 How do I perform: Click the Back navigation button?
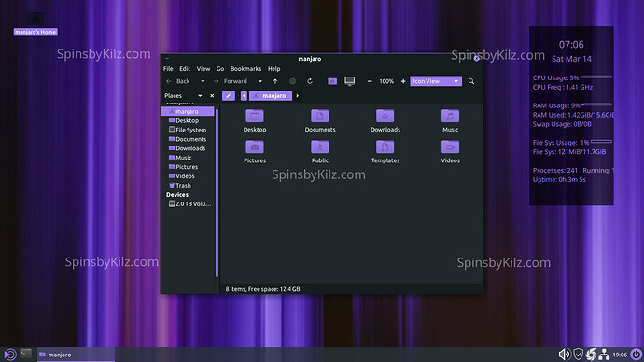coord(178,81)
